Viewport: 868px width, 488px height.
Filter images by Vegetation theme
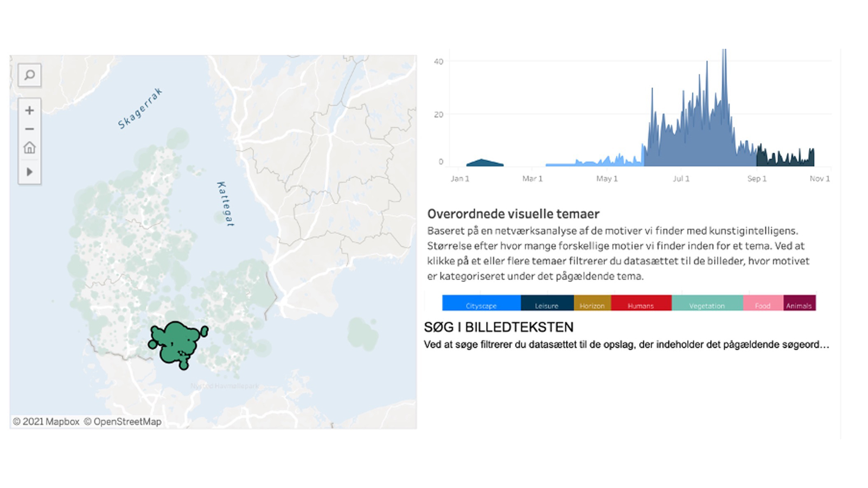coord(707,303)
